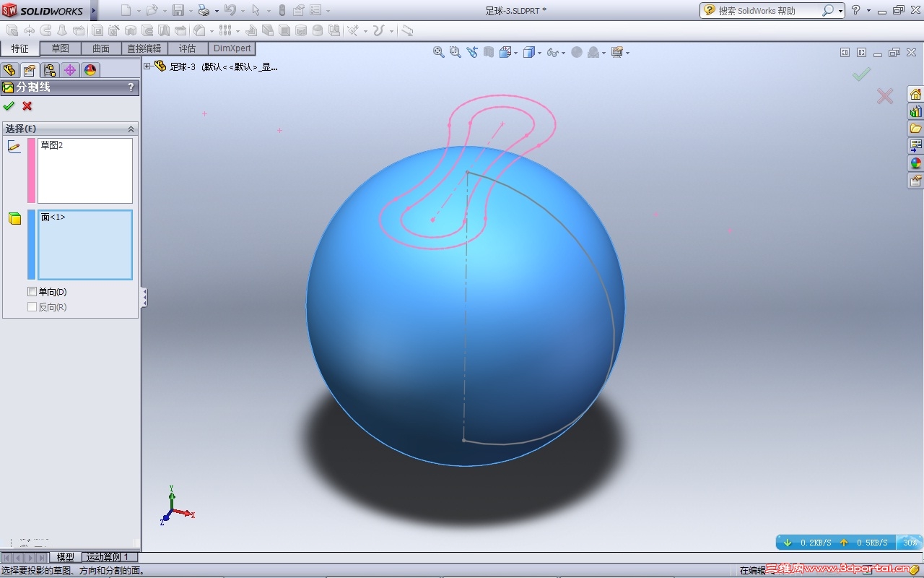The width and height of the screenshot is (924, 578).
Task: Click the View Orientation cube icon
Action: coord(505,52)
